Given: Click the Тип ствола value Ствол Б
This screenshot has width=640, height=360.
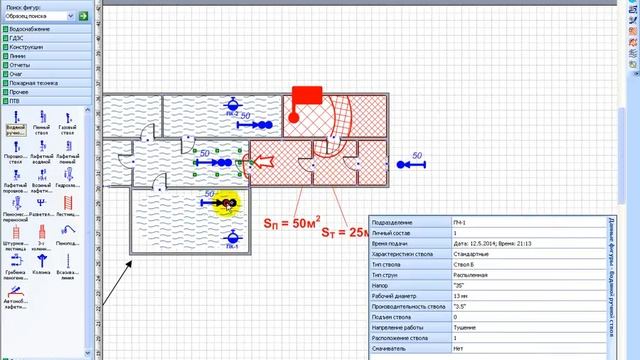Looking at the screenshot, I should click(x=529, y=264).
